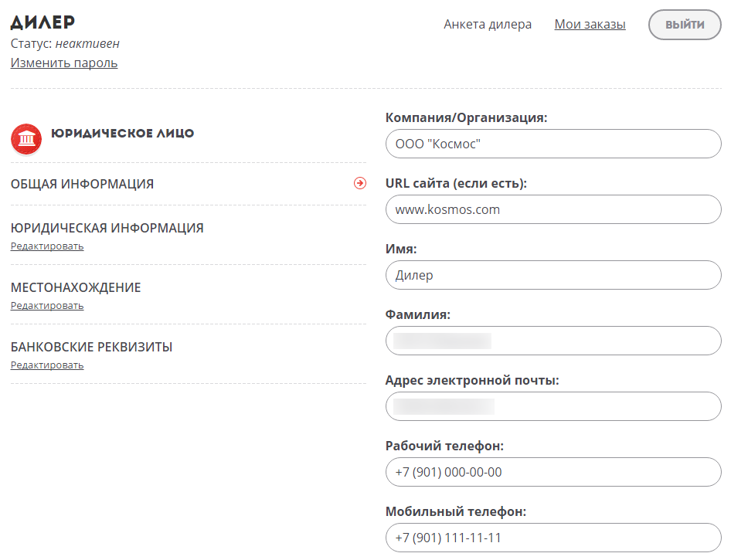Focus the Рабочий телефон field
The height and width of the screenshot is (560, 731).
[x=553, y=473]
